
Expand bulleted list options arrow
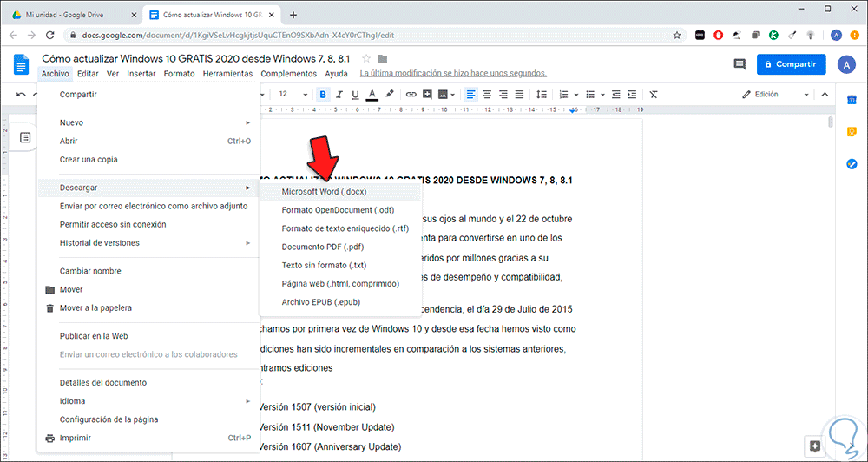point(602,95)
